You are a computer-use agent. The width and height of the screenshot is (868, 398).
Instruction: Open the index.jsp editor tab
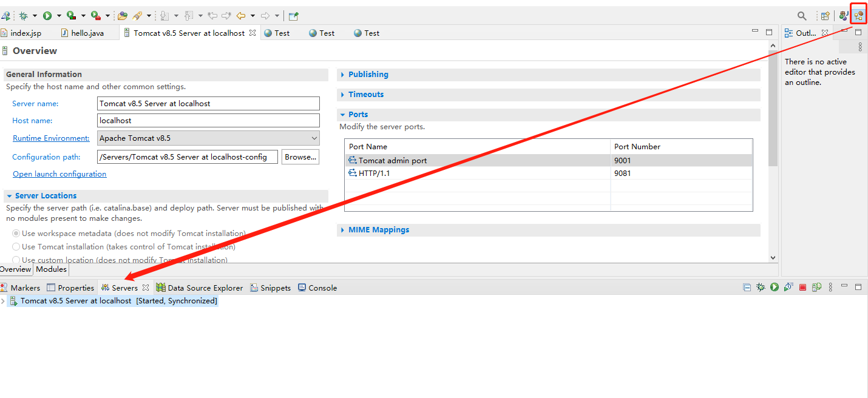[x=21, y=33]
